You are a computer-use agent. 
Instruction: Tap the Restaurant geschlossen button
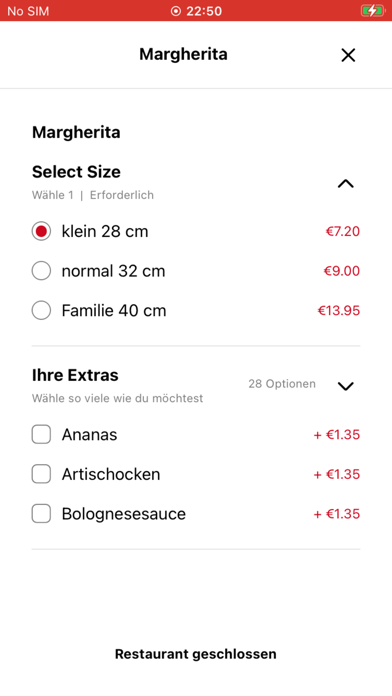click(x=196, y=654)
